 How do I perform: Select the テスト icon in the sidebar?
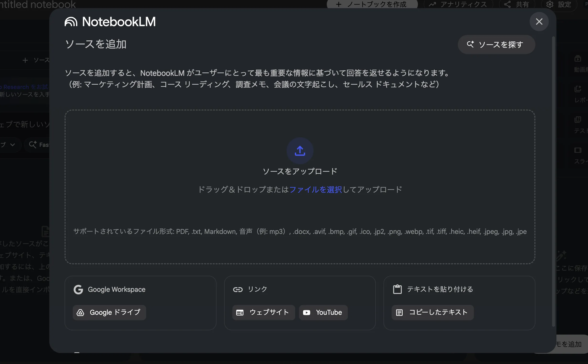click(x=578, y=119)
